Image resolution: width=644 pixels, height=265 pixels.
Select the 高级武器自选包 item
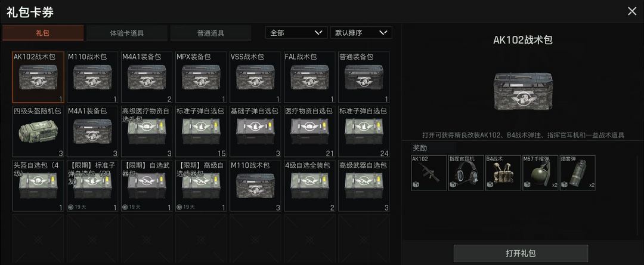364,186
